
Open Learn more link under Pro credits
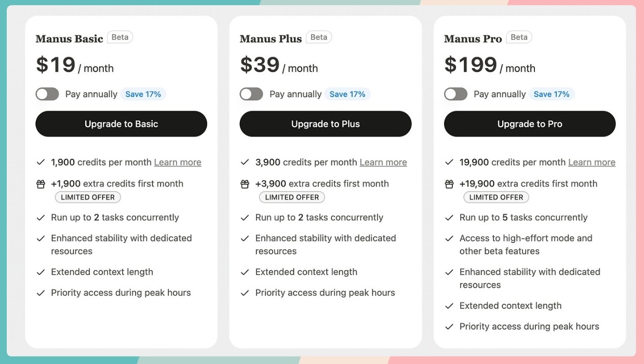(x=592, y=163)
